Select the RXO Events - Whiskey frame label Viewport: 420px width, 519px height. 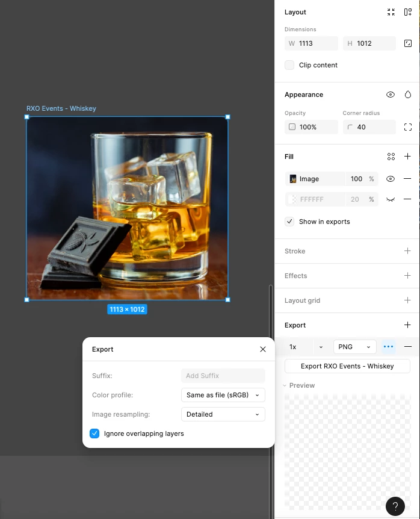[61, 108]
